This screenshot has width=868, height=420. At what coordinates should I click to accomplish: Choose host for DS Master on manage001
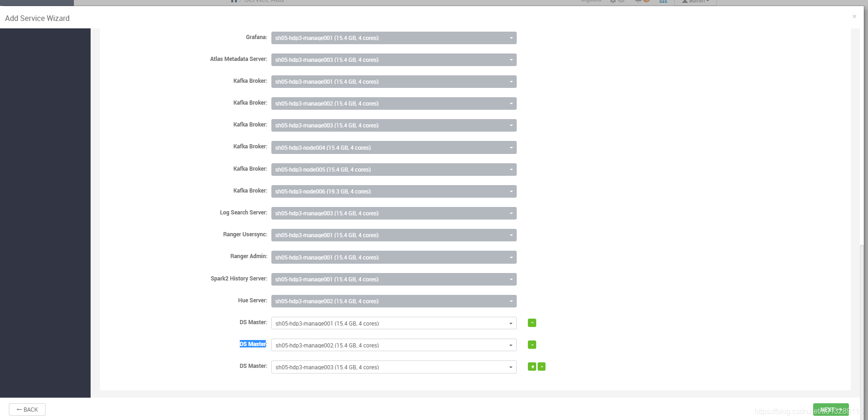394,323
